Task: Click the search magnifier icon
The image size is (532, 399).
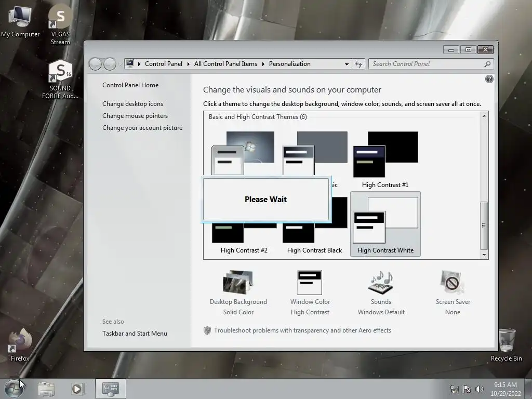Action: [487, 64]
